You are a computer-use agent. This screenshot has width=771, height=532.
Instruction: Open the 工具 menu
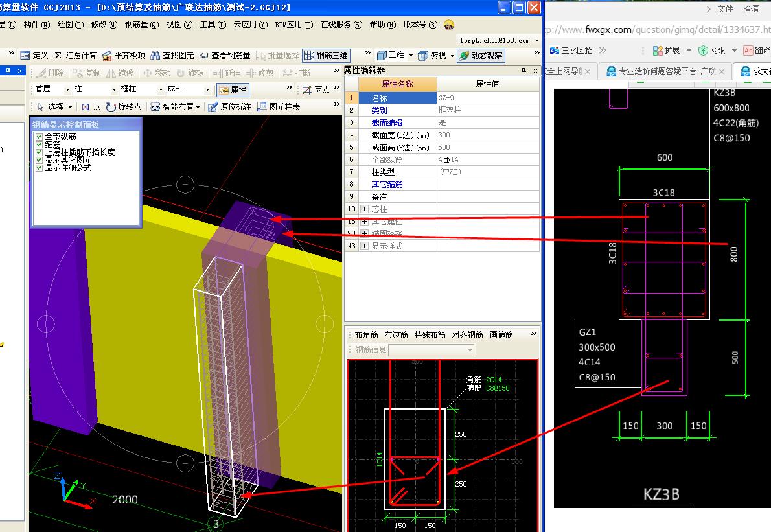point(213,25)
